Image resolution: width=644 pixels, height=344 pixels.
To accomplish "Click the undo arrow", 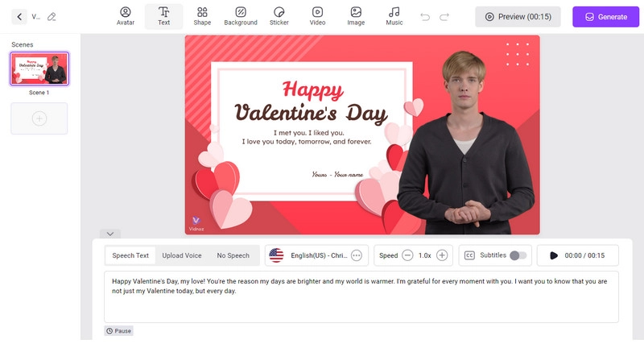I will pos(425,16).
